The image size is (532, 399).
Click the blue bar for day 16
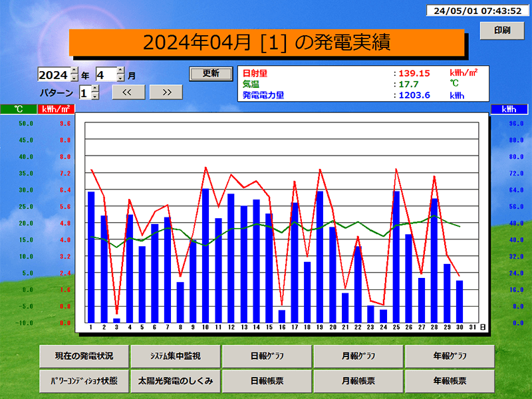click(281, 317)
